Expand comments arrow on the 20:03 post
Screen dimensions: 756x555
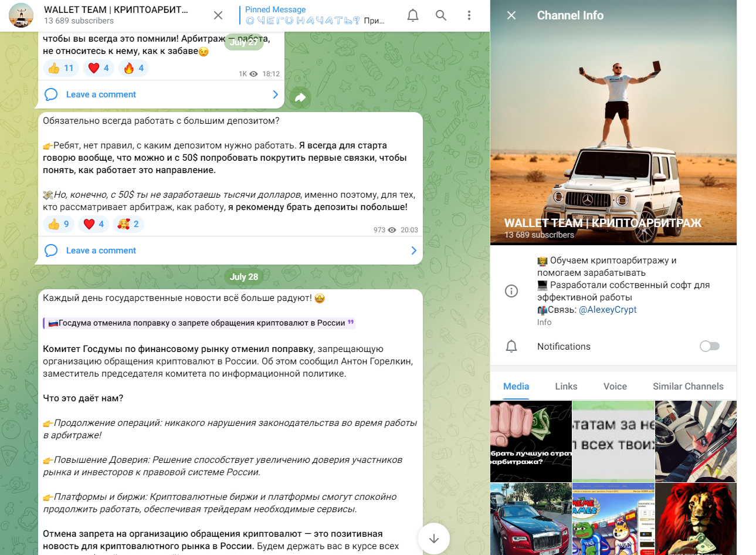tap(414, 251)
